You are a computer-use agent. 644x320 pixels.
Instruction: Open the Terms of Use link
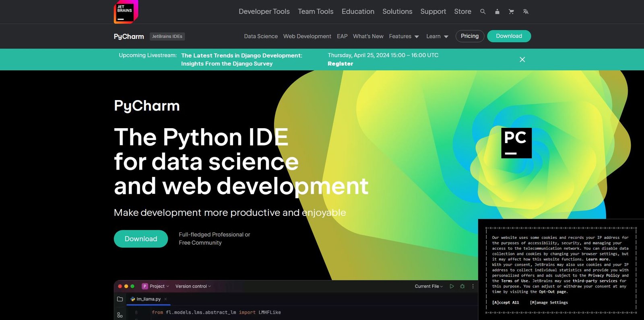(515, 281)
